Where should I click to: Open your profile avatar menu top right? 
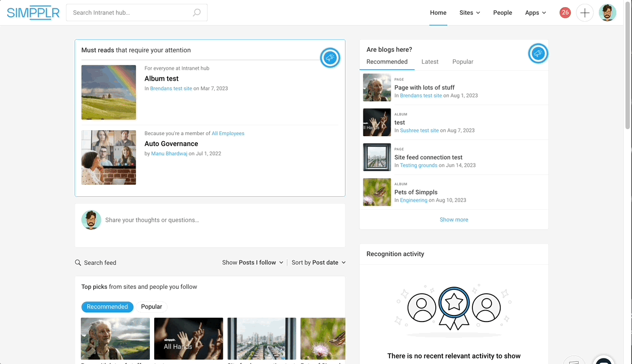click(x=607, y=12)
